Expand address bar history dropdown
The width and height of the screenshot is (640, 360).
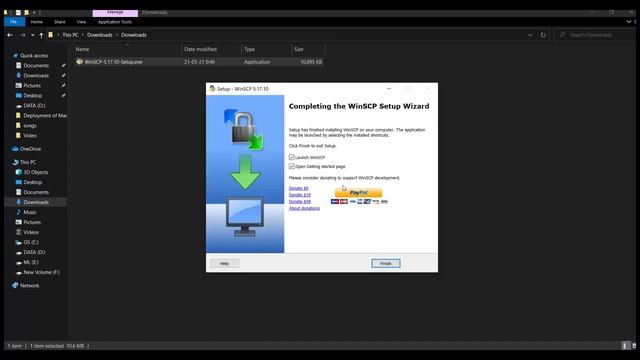pos(530,35)
